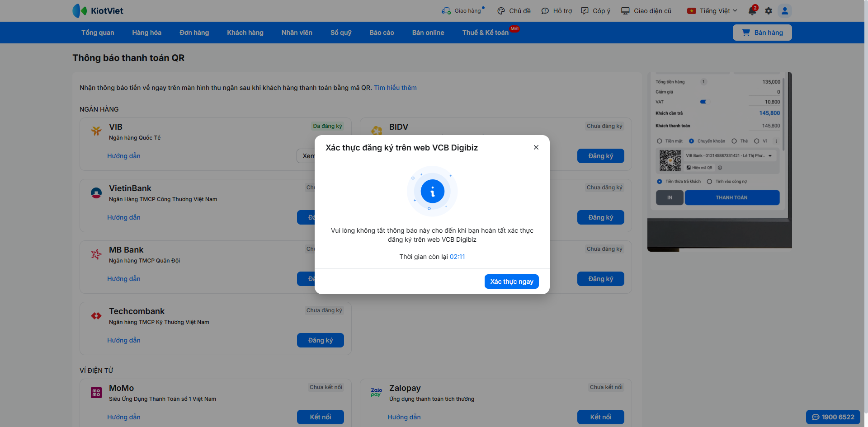Click the Chưa kết nối badge on MoMo
This screenshot has height=427, width=868.
tap(326, 387)
